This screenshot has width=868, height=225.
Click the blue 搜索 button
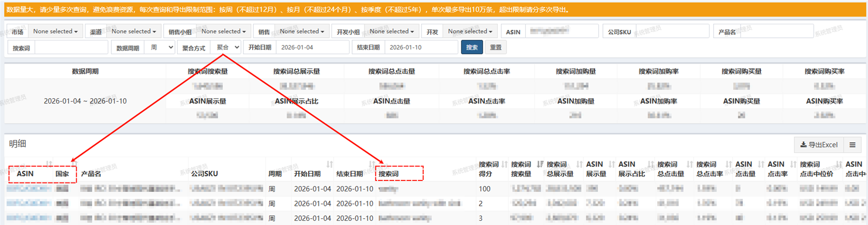point(472,48)
